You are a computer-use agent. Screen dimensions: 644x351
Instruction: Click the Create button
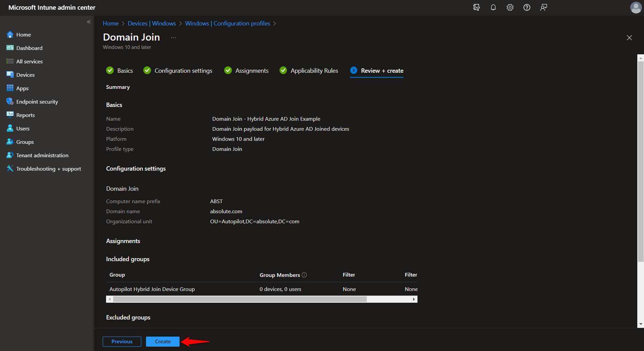pyautogui.click(x=162, y=341)
